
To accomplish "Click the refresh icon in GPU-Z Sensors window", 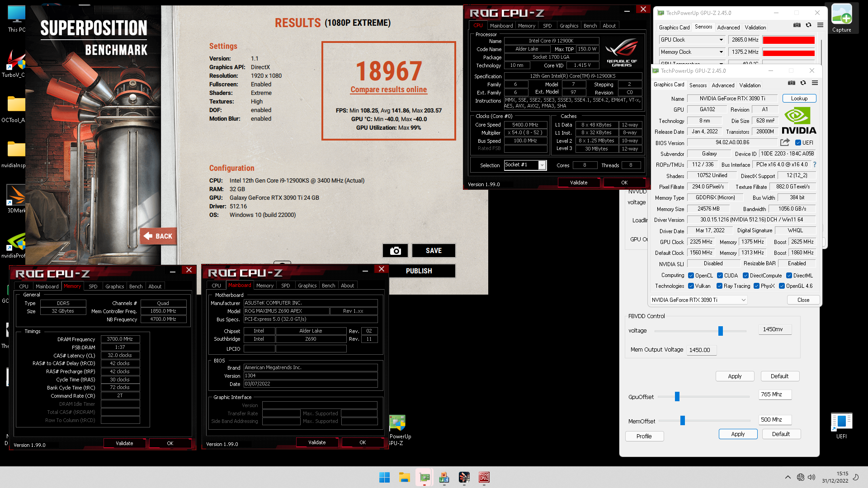I will click(x=808, y=25).
